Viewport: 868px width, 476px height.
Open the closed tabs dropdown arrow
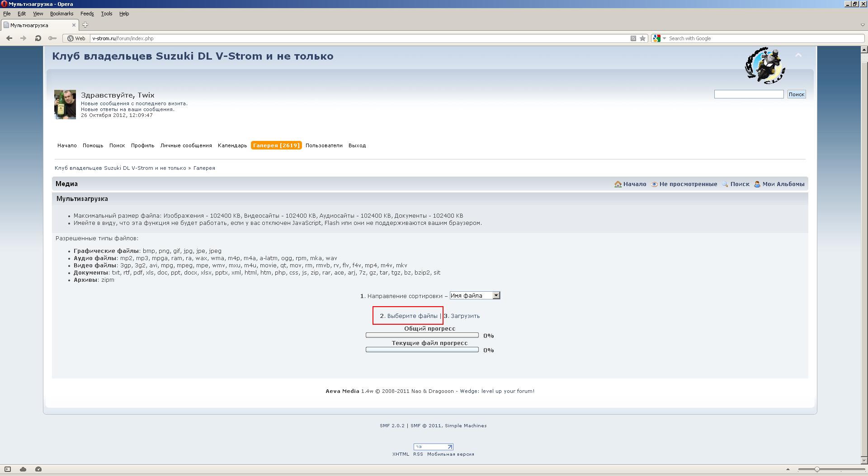(862, 25)
